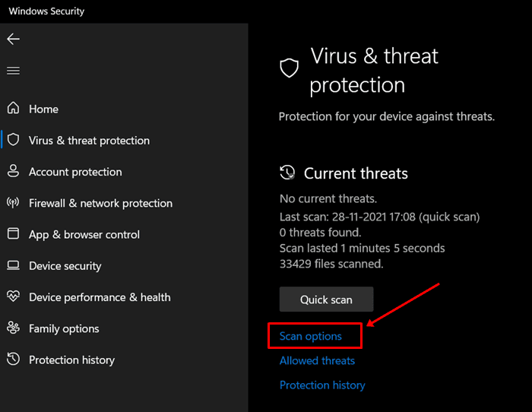Screen dimensions: 532x412
Task: Open Firewall & network protection
Action: 100,203
